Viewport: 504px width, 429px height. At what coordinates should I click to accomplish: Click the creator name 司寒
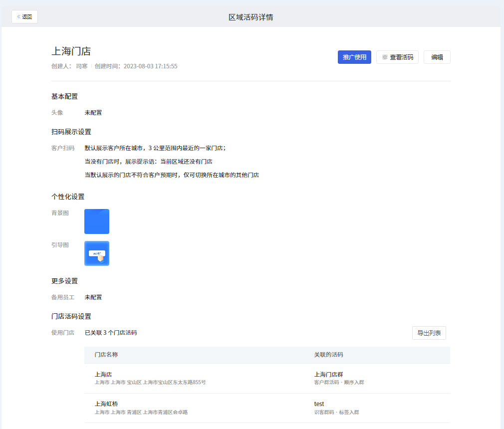81,66
